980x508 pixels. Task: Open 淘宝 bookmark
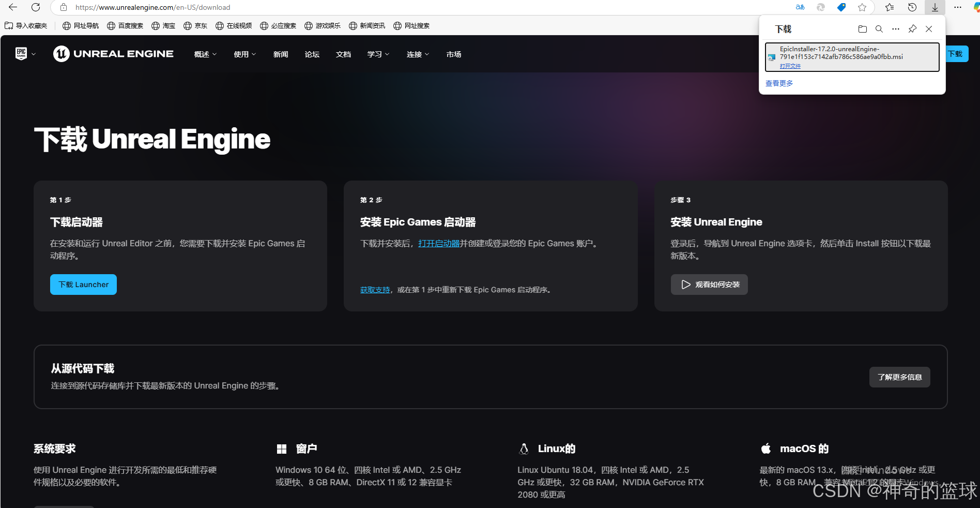click(163, 26)
